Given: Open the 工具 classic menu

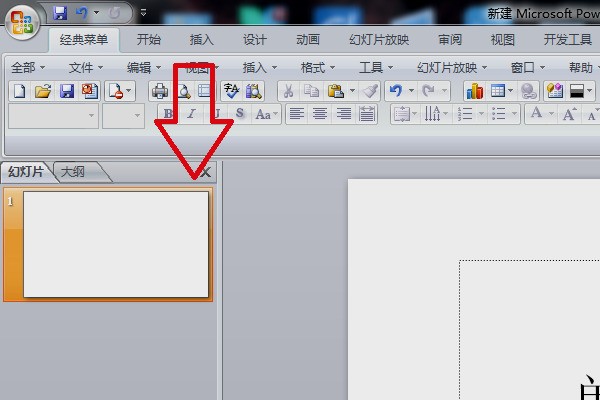Looking at the screenshot, I should [376, 68].
